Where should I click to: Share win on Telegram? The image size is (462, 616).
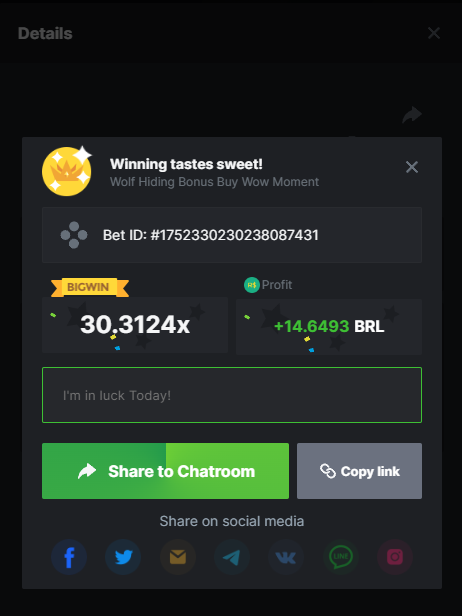pyautogui.click(x=232, y=557)
